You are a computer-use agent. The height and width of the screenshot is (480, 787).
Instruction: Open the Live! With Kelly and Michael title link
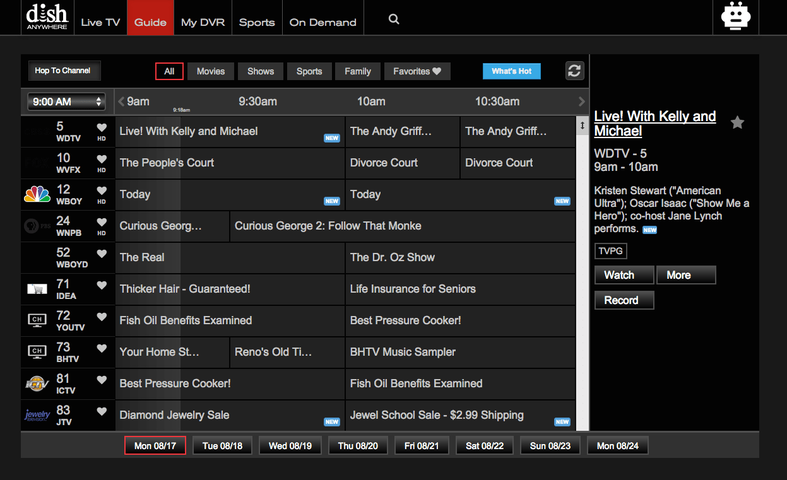tap(654, 124)
